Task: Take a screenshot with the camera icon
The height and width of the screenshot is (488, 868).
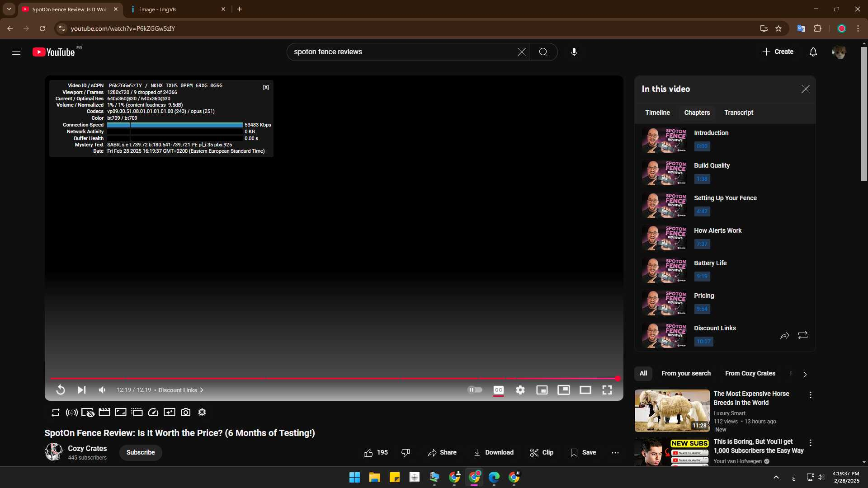Action: [x=186, y=412]
